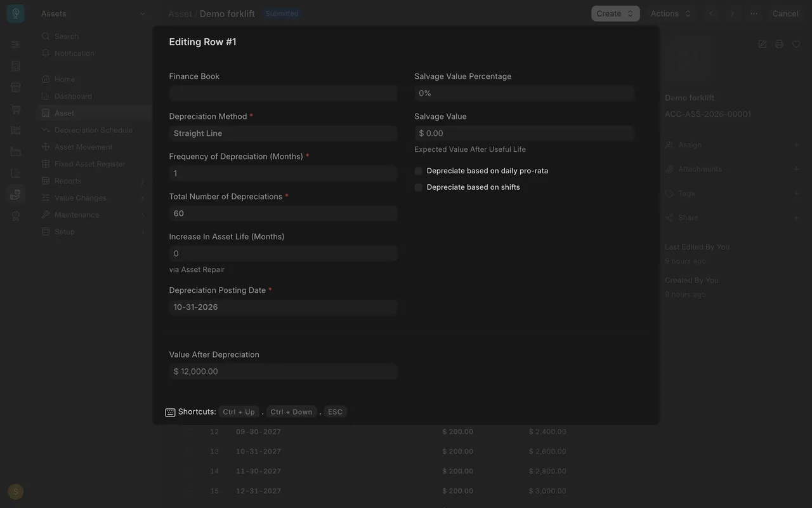Open Search in the sidebar
The height and width of the screenshot is (508, 812).
pos(93,37)
